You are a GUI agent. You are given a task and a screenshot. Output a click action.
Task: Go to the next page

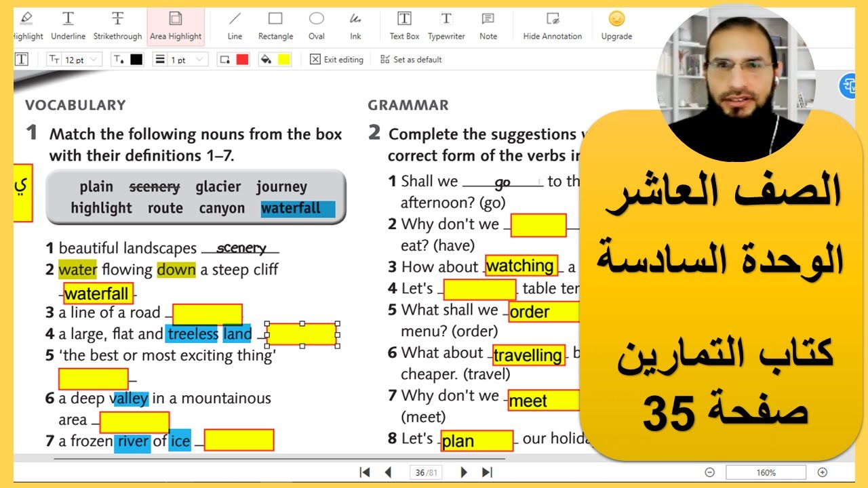(x=465, y=472)
